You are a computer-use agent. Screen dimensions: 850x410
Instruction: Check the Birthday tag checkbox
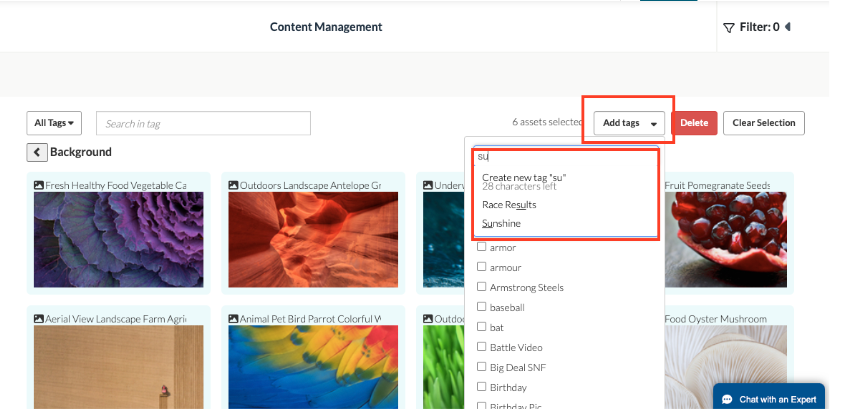(481, 387)
